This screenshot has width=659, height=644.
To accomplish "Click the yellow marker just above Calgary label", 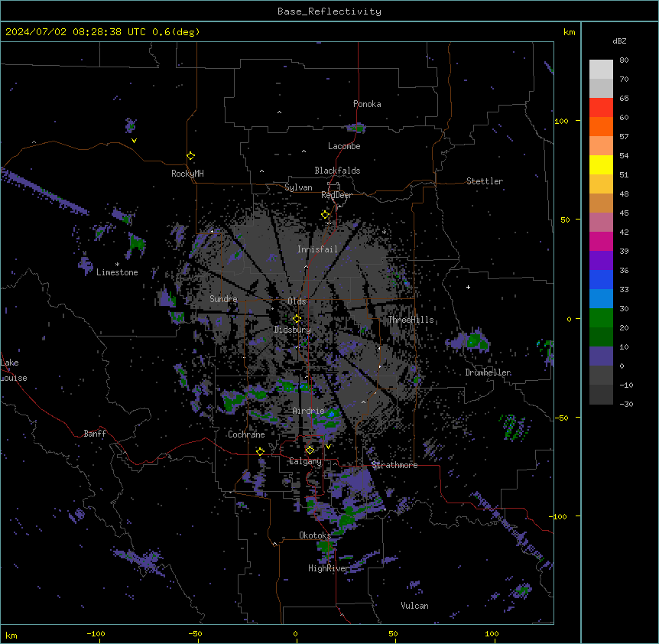I will [x=310, y=450].
